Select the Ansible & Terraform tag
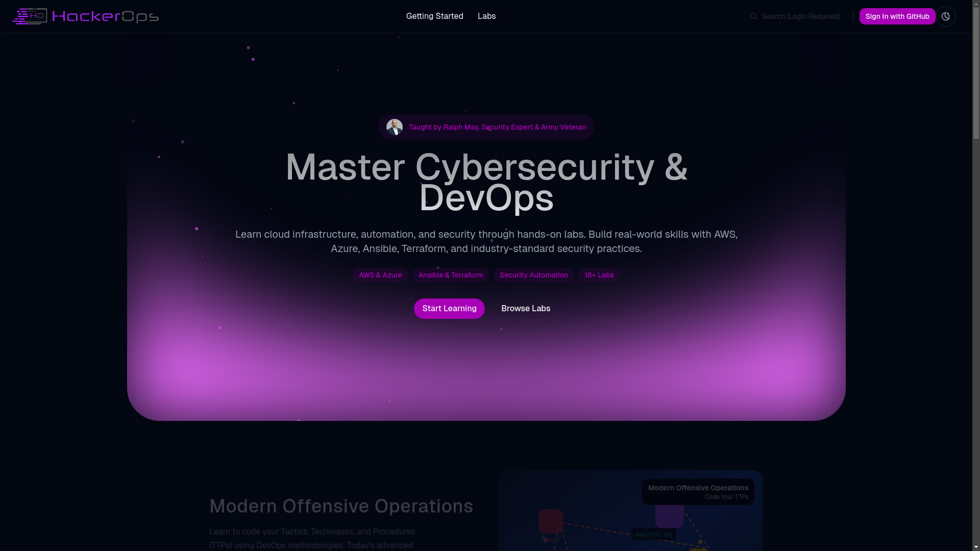This screenshot has width=980, height=551. (451, 275)
